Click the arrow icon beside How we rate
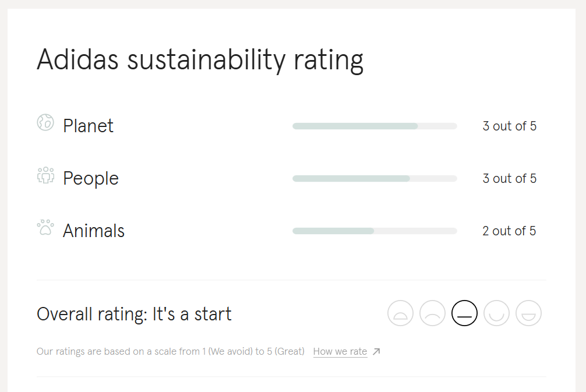The height and width of the screenshot is (392, 586). click(376, 351)
